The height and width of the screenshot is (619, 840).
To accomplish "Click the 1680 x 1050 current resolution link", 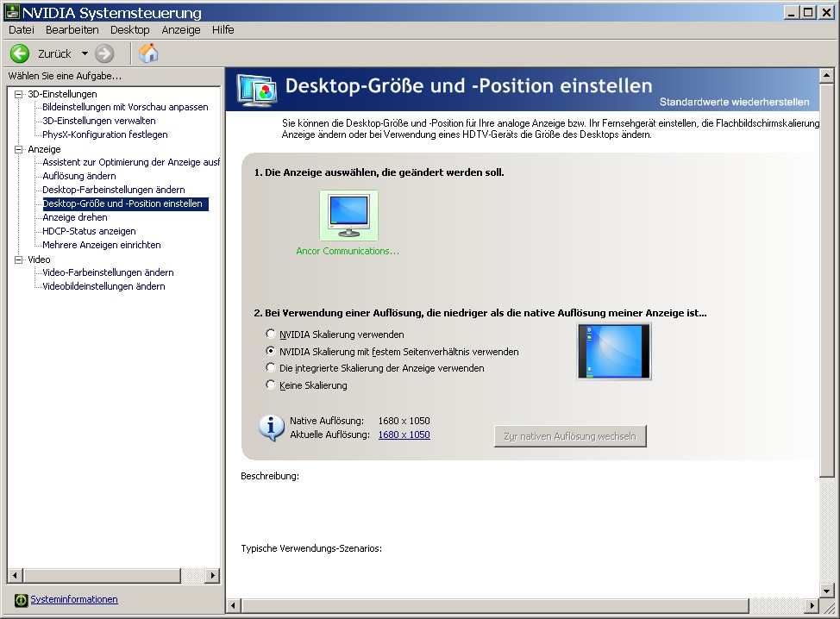I will (404, 435).
